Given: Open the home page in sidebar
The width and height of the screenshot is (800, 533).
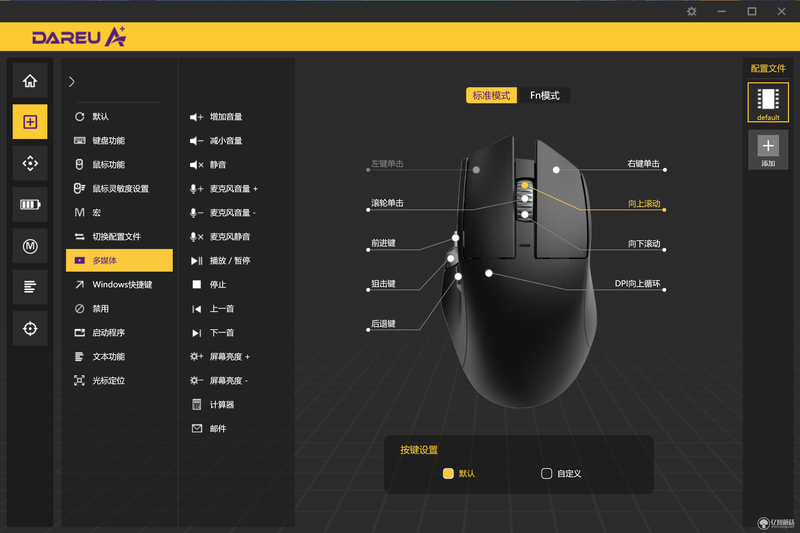Looking at the screenshot, I should coord(30,81).
